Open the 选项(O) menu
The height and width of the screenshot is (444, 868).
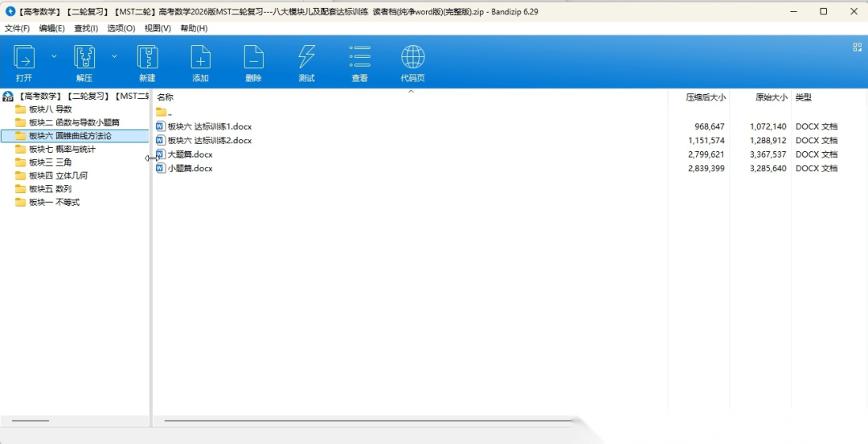(x=121, y=28)
